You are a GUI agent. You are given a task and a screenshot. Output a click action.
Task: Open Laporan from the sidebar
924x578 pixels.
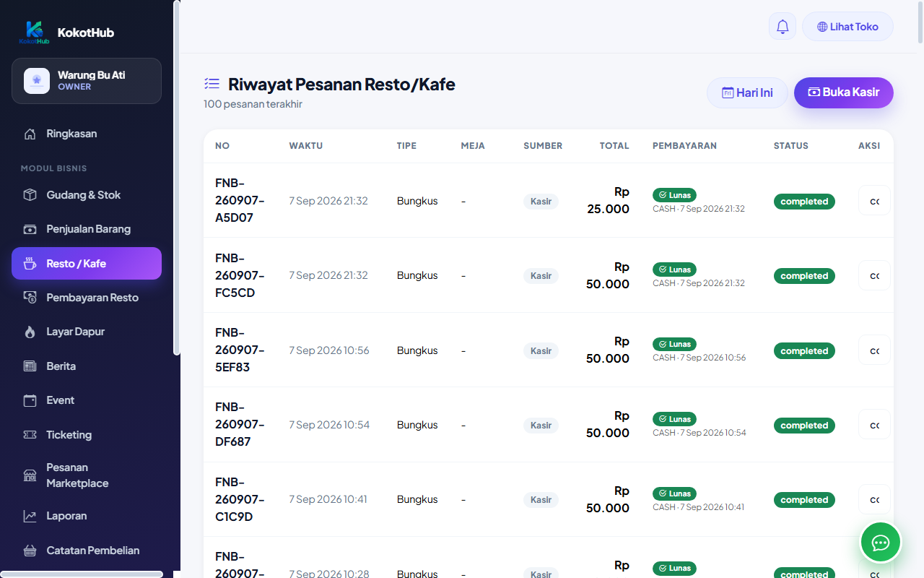click(87, 516)
